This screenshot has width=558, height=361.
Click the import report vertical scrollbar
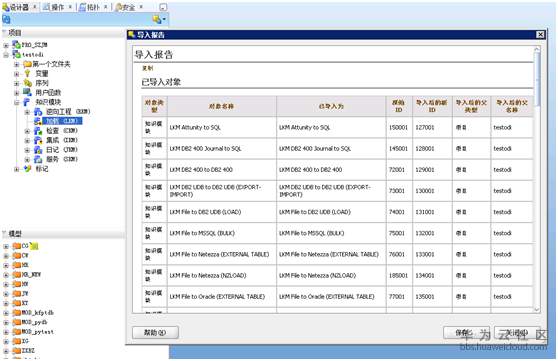(x=537, y=78)
